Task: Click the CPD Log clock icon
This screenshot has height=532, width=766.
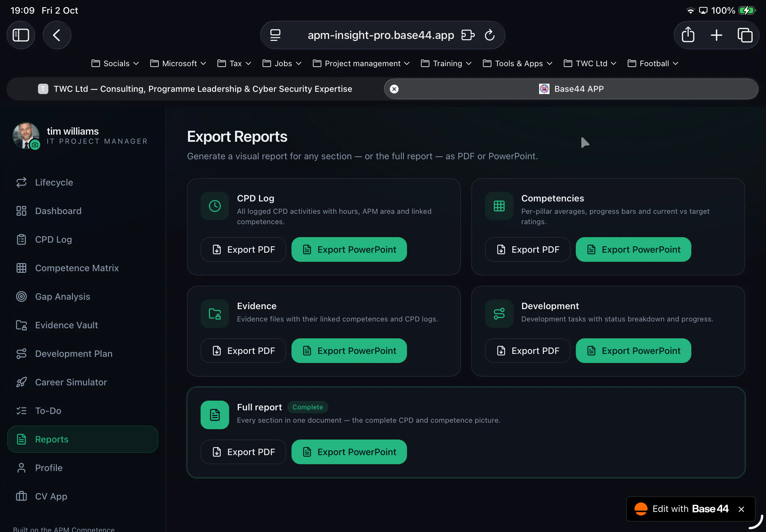Action: tap(215, 206)
